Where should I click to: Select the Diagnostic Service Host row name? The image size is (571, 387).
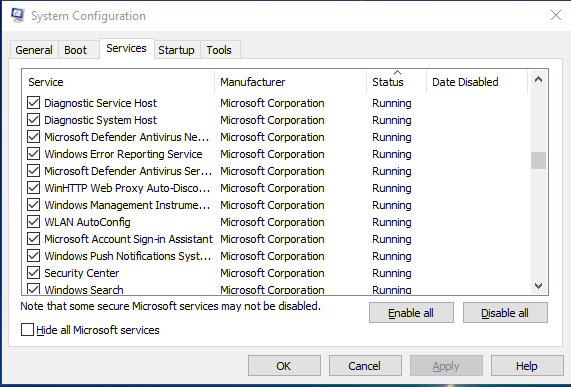point(101,103)
